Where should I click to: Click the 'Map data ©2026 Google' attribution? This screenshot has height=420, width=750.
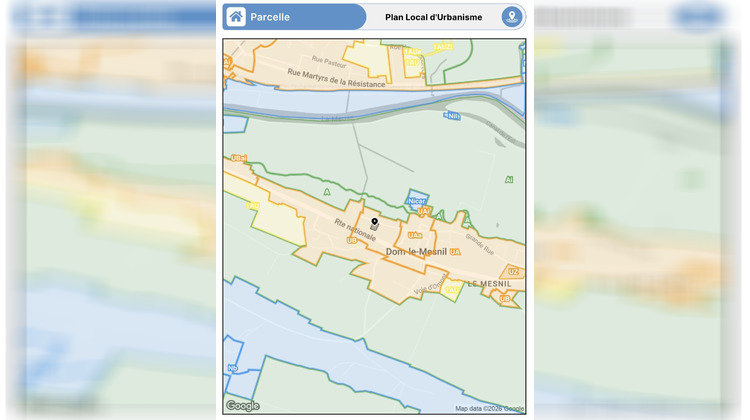[489, 409]
